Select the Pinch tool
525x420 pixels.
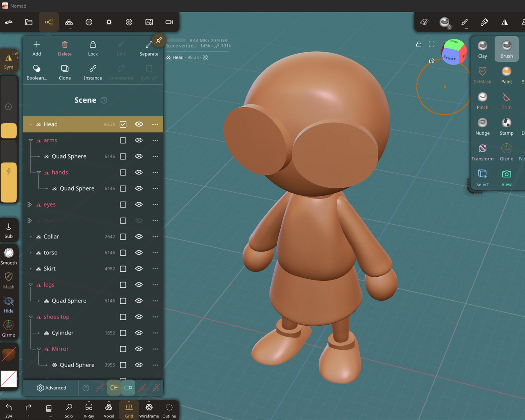[x=482, y=101]
